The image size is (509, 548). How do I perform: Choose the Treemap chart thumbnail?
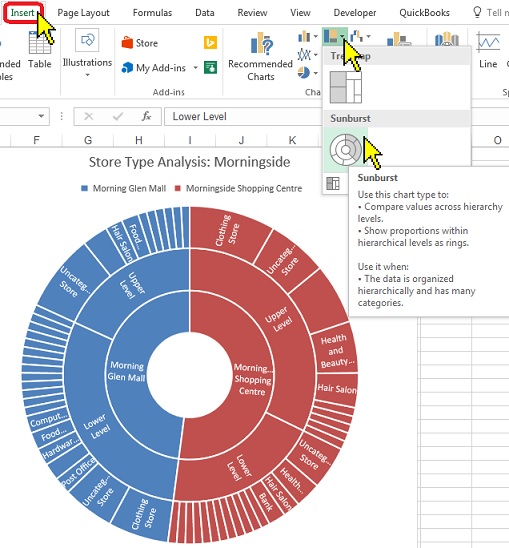click(x=346, y=87)
